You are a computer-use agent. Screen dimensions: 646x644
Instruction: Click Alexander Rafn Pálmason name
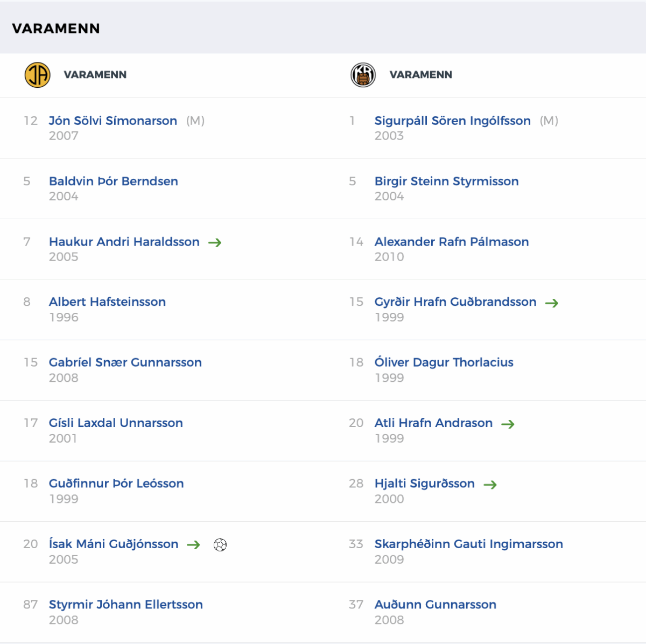451,242
